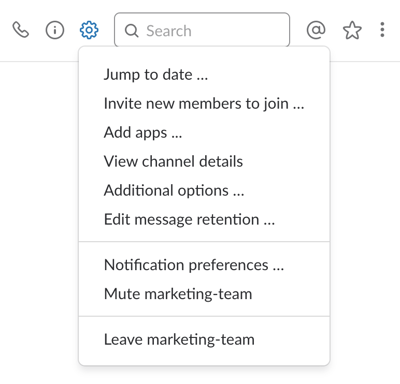The height and width of the screenshot is (384, 400).
Task: Choose Invite new members to join ...
Action: [x=204, y=104]
